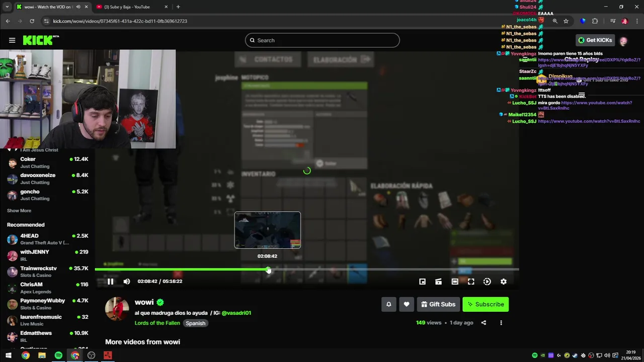
Task: Mute the video player volume
Action: [x=127, y=282]
